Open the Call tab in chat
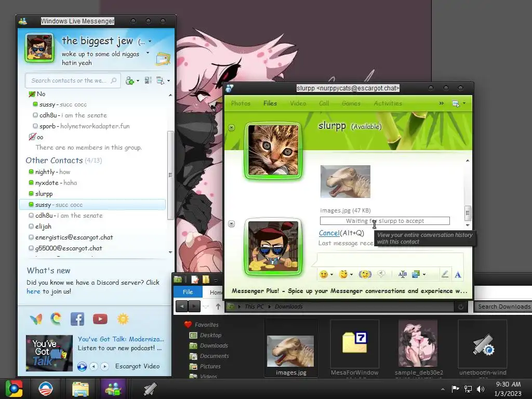Image resolution: width=532 pixels, height=399 pixels. pos(324,103)
